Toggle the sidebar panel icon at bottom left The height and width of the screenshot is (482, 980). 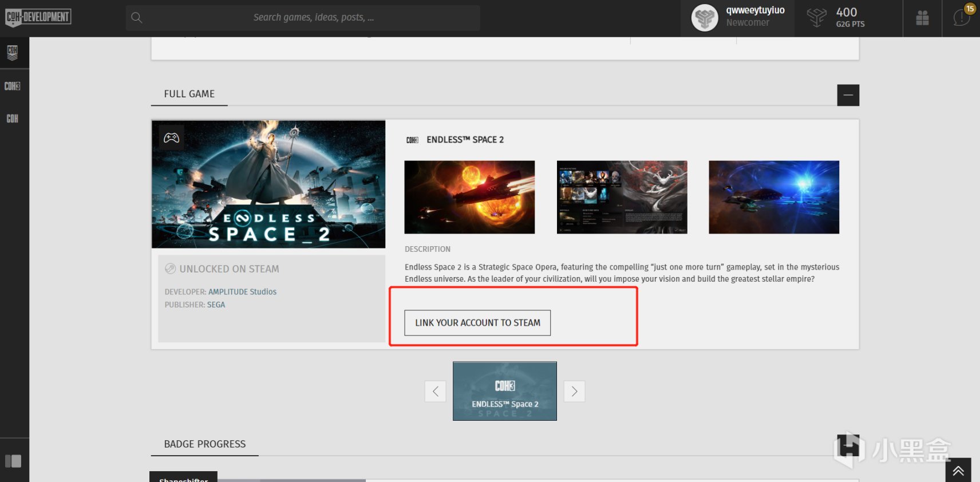click(13, 461)
